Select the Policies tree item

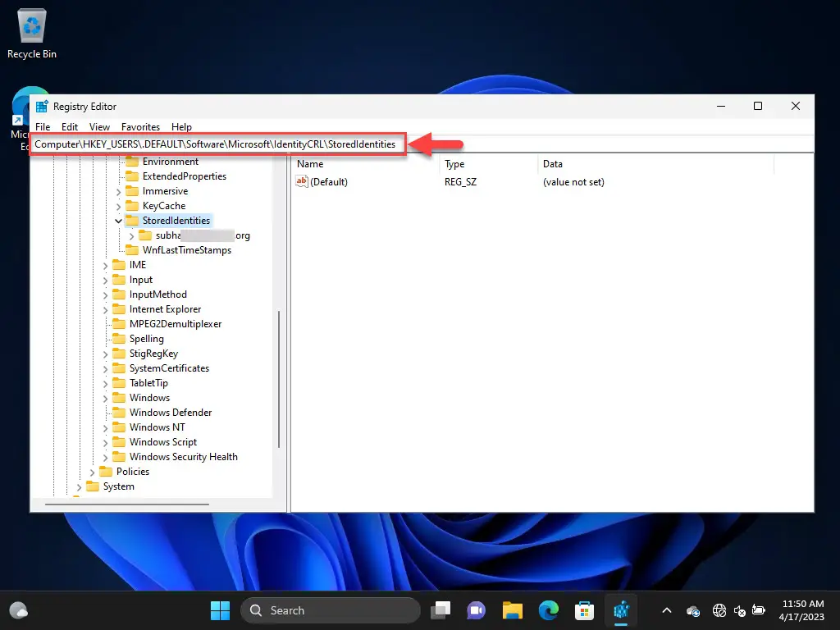click(132, 472)
